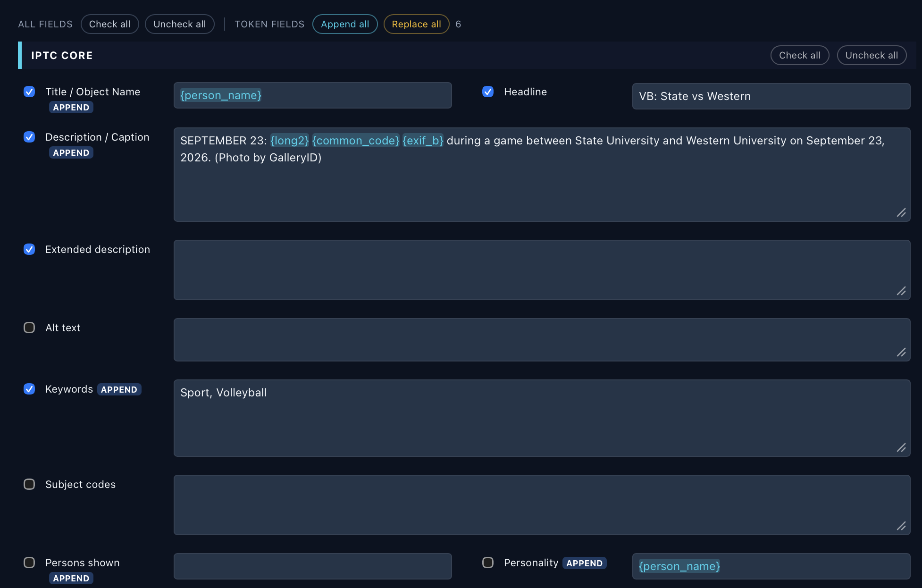Click the global Check all button for all fields
The height and width of the screenshot is (588, 922).
coord(109,24)
